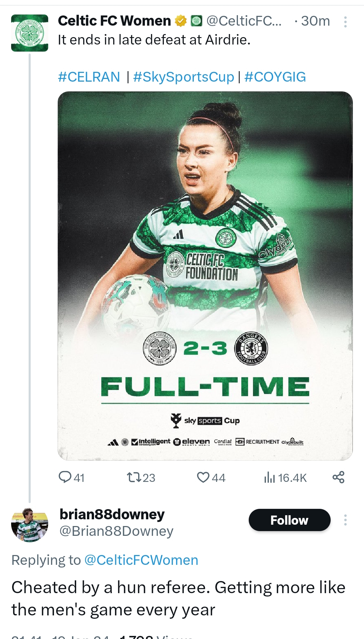Viewport: 364px width, 639px height.
Task: Tap the @CelticFCWomen mention in reply
Action: 141,560
